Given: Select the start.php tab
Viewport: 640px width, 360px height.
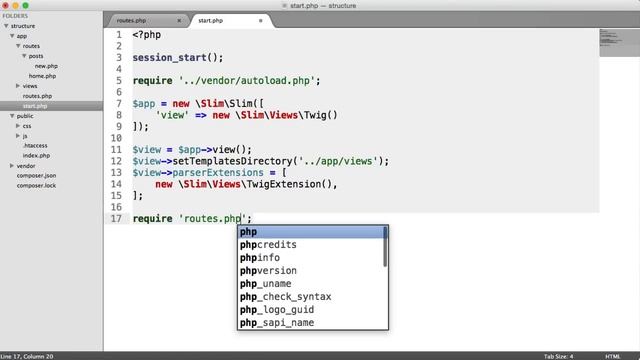Looking at the screenshot, I should point(211,20).
